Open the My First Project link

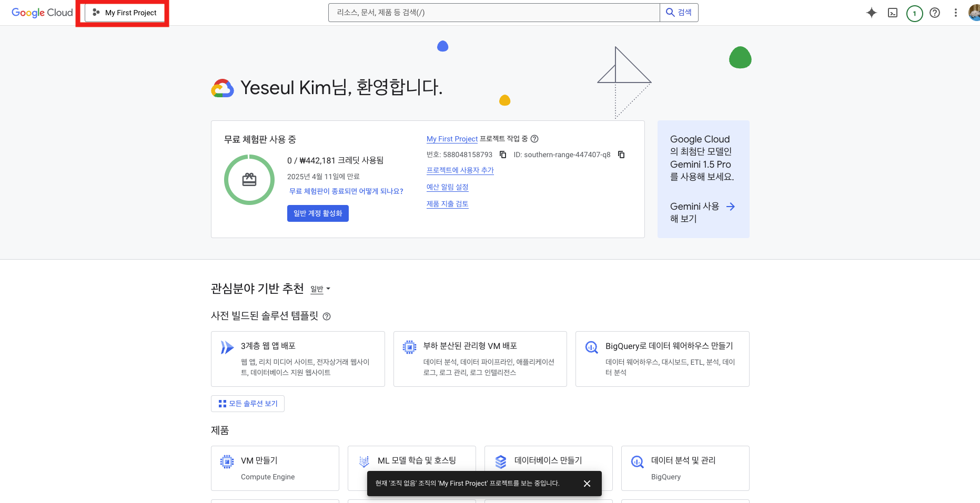click(452, 139)
